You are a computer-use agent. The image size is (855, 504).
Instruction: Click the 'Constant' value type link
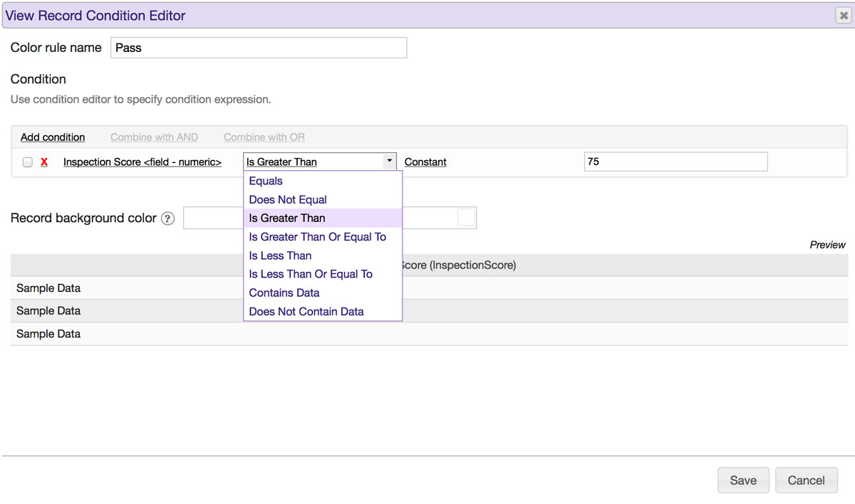click(x=425, y=162)
